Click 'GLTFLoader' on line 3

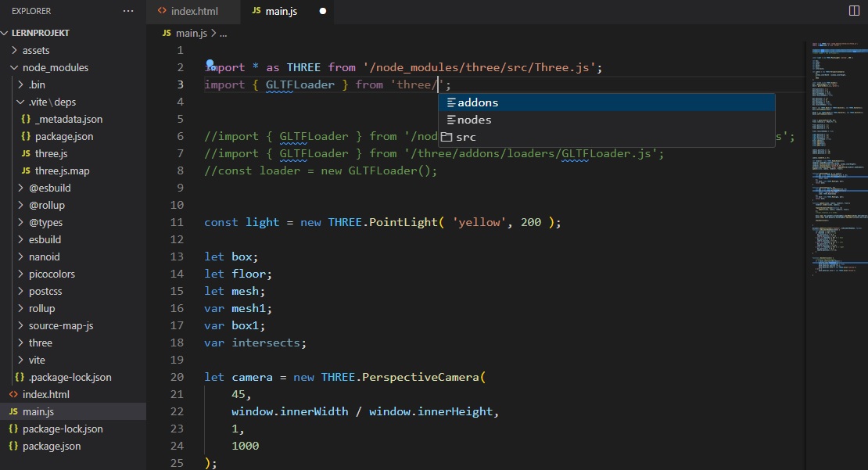[x=300, y=84]
